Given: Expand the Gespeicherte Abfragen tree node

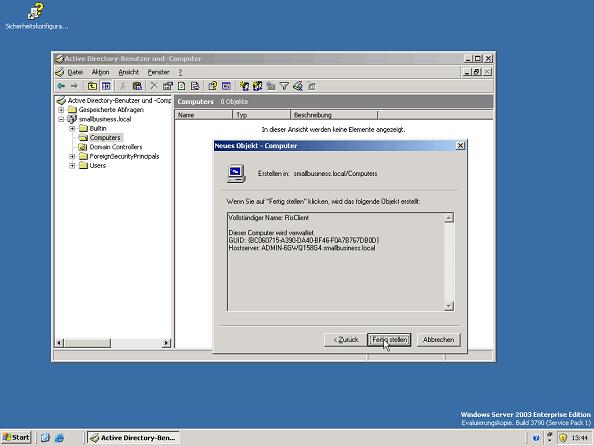Looking at the screenshot, I should tap(61, 110).
